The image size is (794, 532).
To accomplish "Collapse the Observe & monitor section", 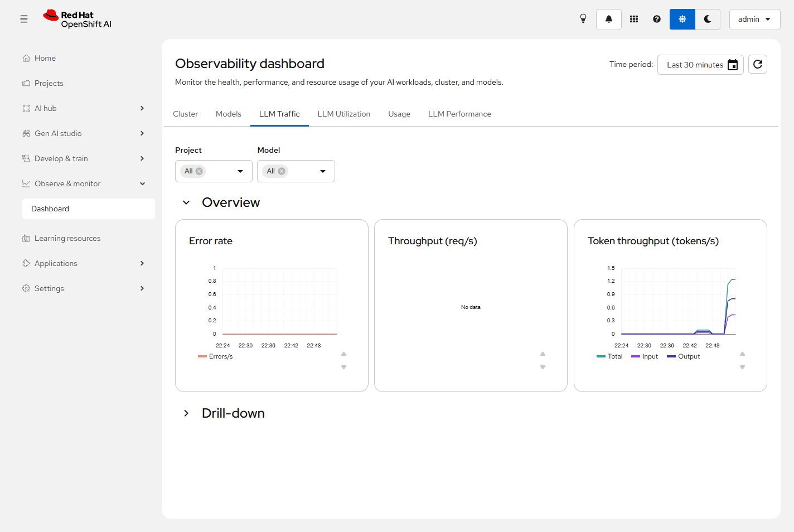I will (89, 183).
